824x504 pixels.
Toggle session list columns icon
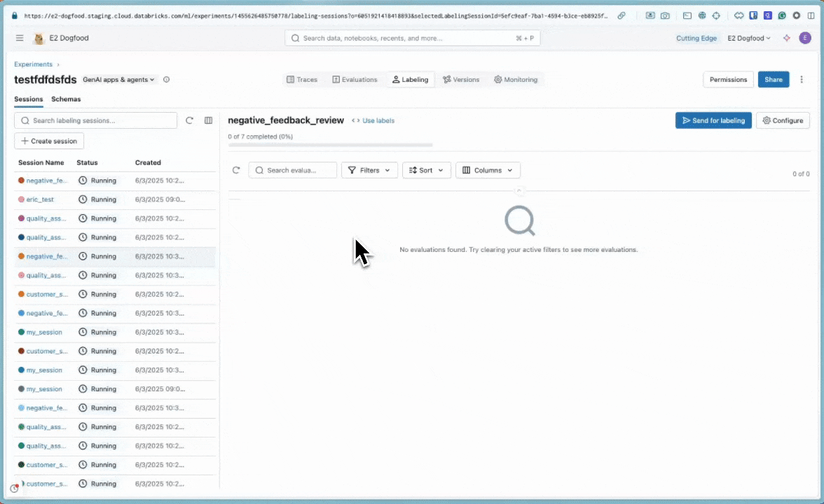[209, 120]
